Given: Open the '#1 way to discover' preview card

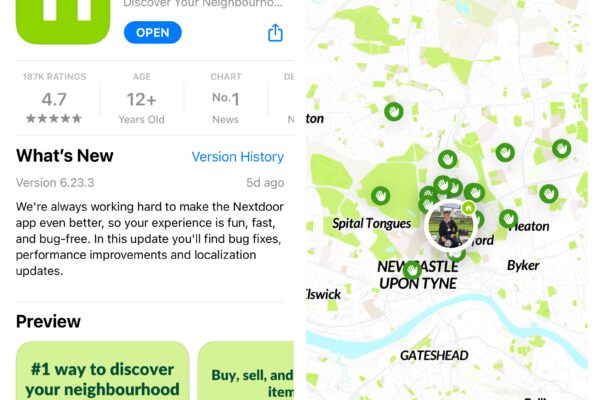Looking at the screenshot, I should coord(103,371).
